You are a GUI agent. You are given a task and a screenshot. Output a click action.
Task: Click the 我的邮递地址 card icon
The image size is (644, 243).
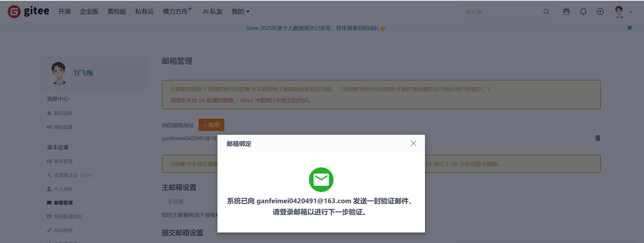[x=49, y=216]
